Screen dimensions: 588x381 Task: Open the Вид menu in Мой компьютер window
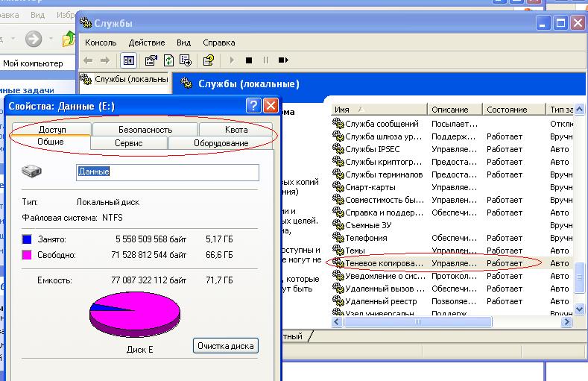pyautogui.click(x=37, y=15)
